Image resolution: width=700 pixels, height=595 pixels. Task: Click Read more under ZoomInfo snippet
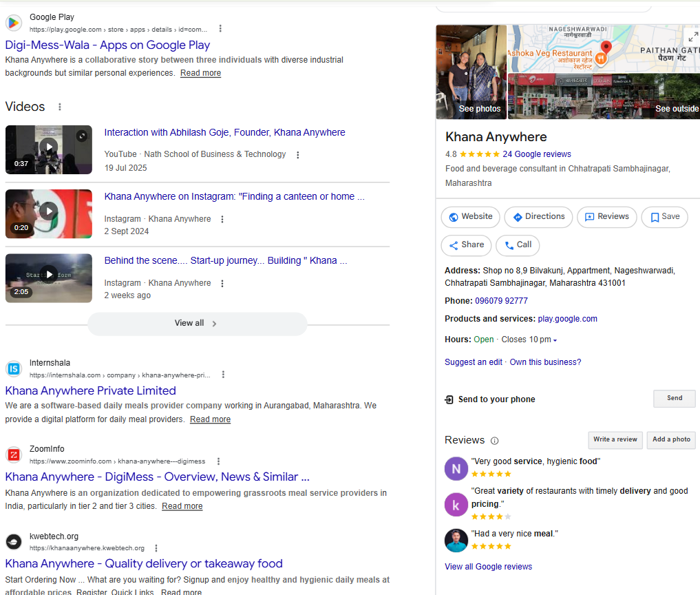tap(182, 506)
